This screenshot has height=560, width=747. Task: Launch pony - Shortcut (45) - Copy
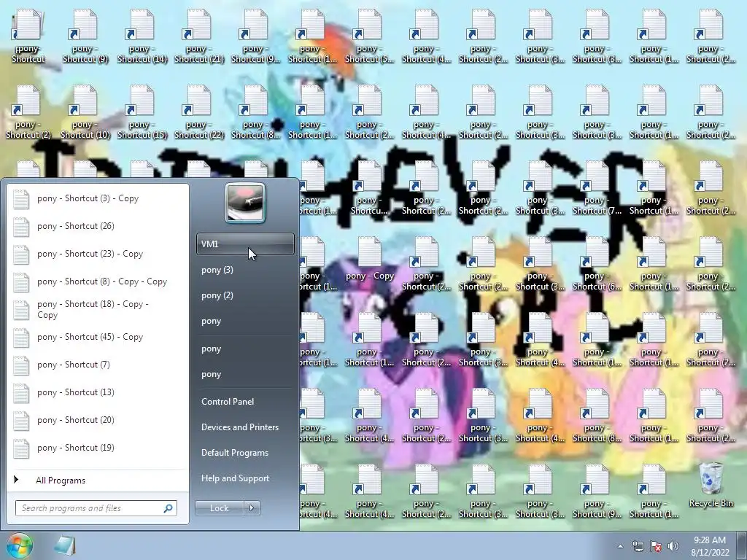98,337
